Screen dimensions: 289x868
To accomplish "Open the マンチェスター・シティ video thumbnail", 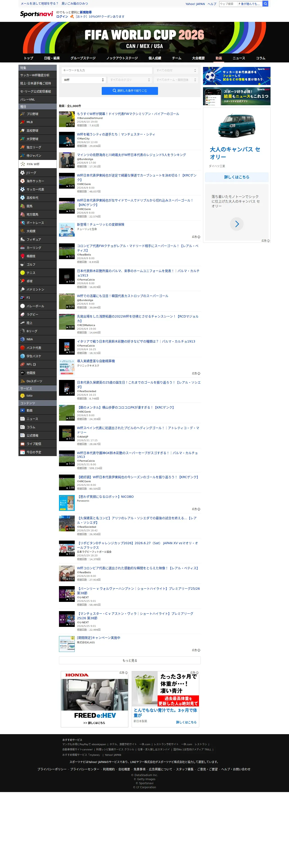I will [67, 139].
